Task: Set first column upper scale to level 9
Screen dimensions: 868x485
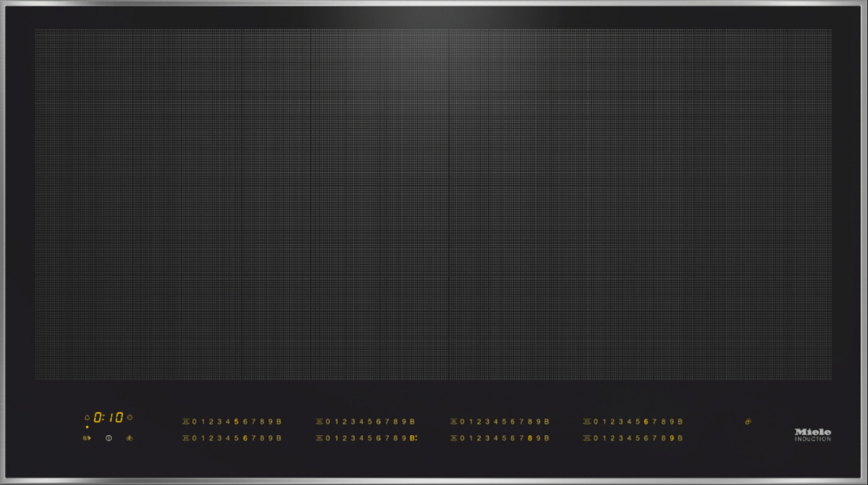Action: (x=270, y=422)
